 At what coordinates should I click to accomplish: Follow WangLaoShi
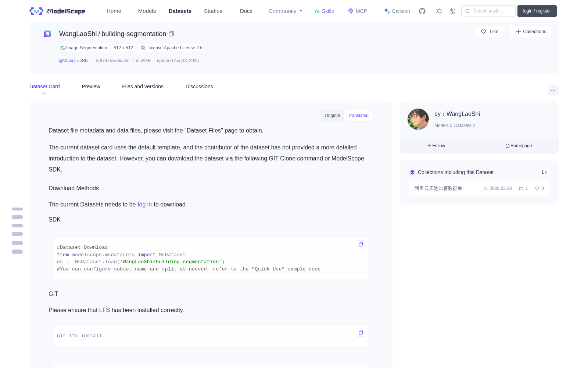(x=436, y=146)
